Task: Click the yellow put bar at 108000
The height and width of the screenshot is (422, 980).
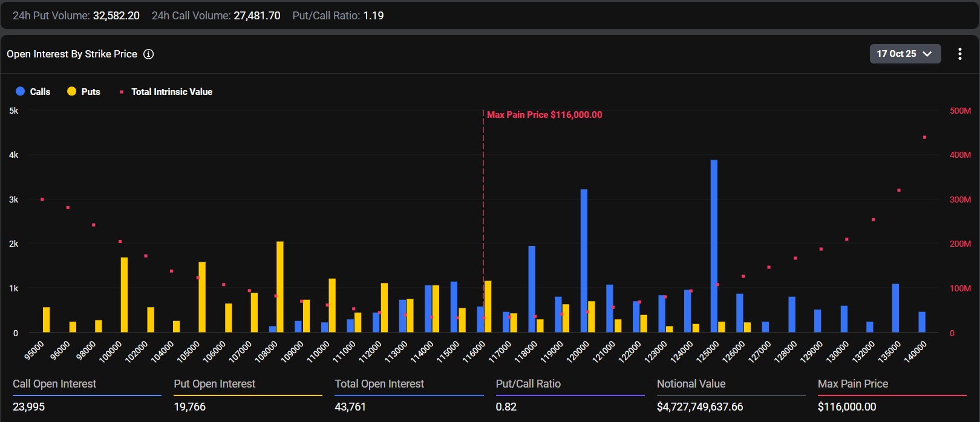Action: (x=279, y=287)
